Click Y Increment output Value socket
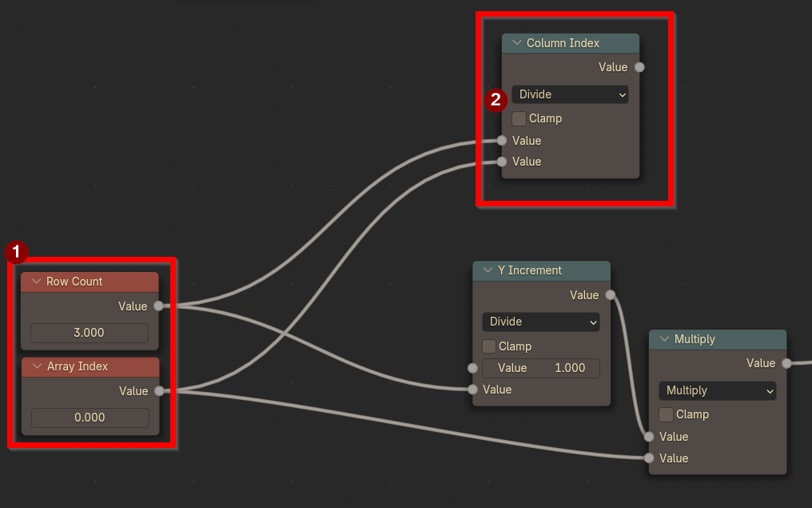 click(611, 295)
